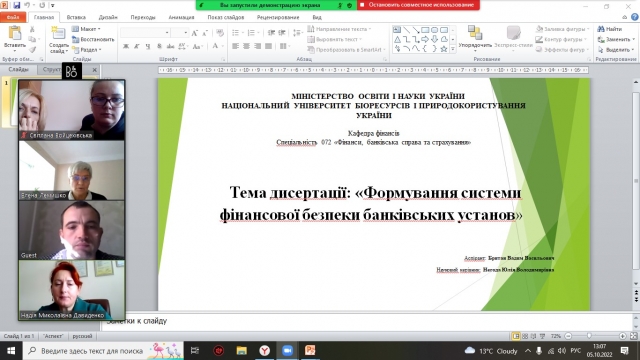Open the File (Файл) tab
Image resolution: width=640 pixels, height=360 pixels.
tap(13, 17)
